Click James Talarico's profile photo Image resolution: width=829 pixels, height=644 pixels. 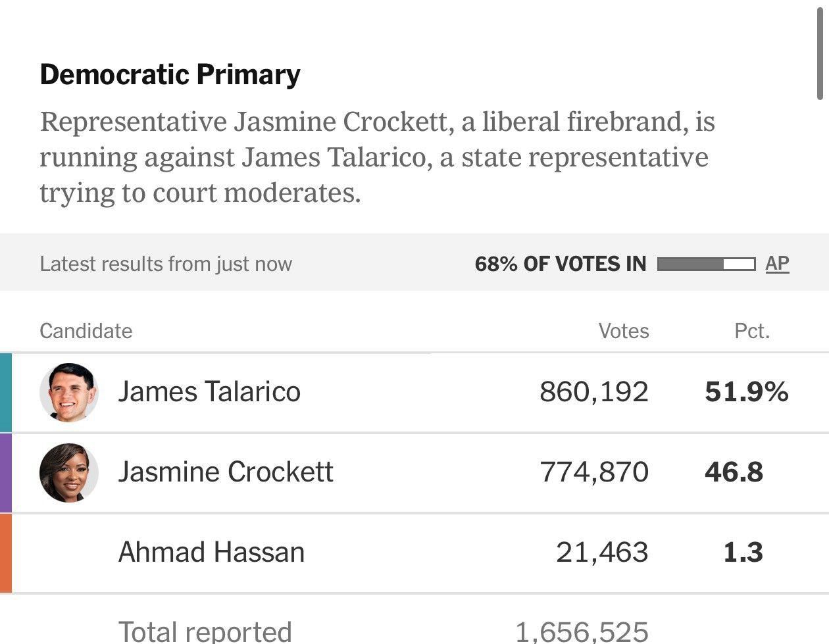click(69, 392)
